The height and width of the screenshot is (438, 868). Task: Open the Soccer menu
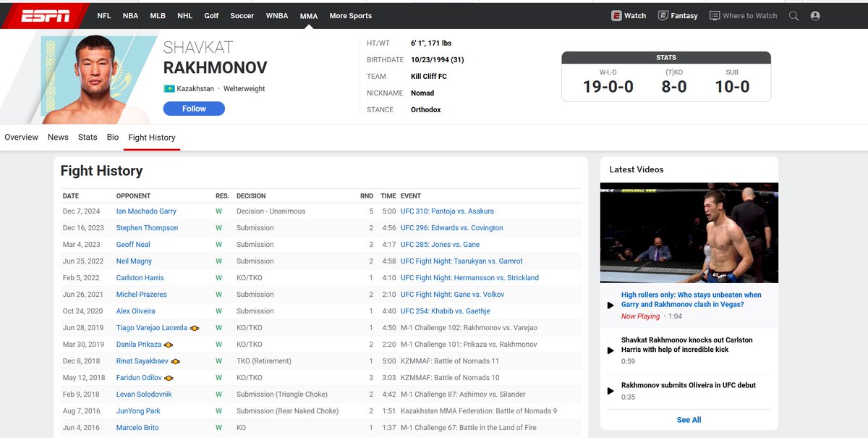point(242,15)
